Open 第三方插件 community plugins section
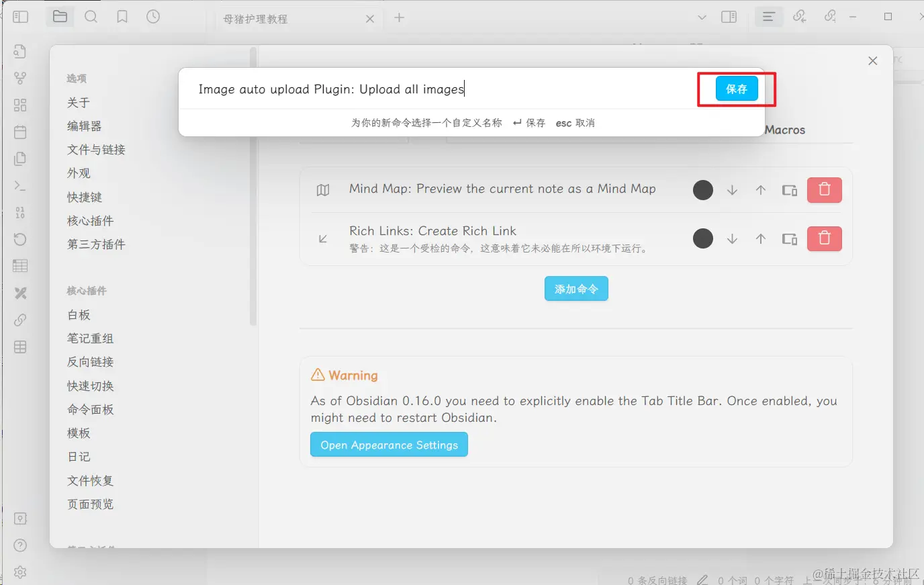This screenshot has width=924, height=585. coord(96,244)
